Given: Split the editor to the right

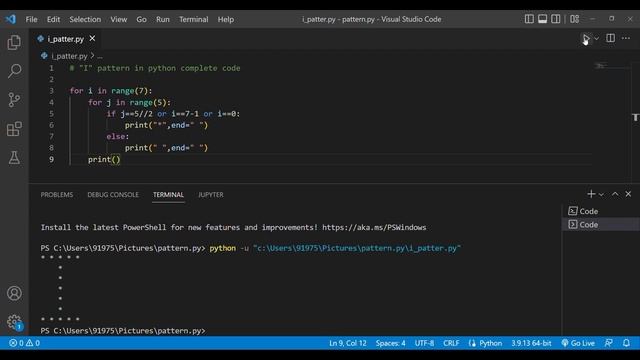Looking at the screenshot, I should point(611,38).
